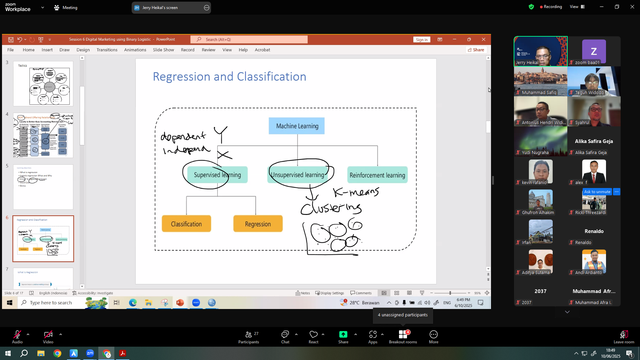Expand React options arrow
The image size is (640, 360).
(323, 334)
